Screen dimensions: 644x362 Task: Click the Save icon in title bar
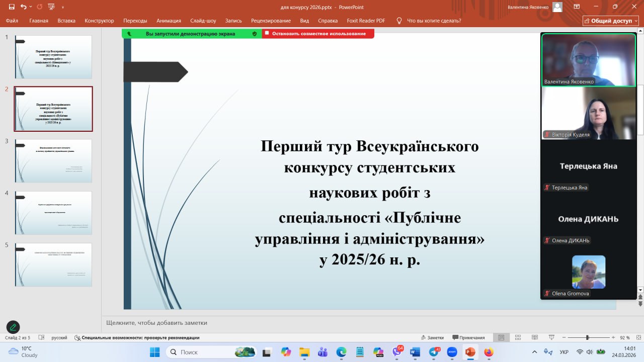[12, 7]
